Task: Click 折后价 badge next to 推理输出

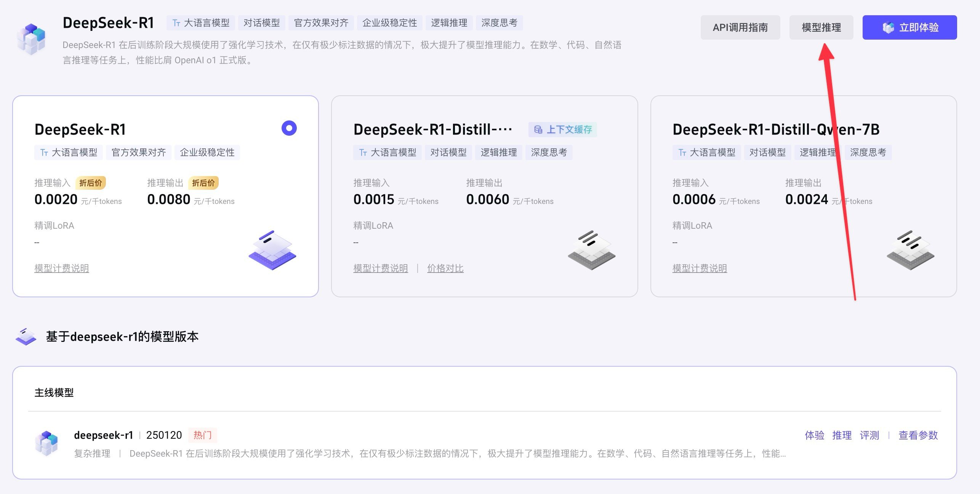Action: (x=203, y=183)
